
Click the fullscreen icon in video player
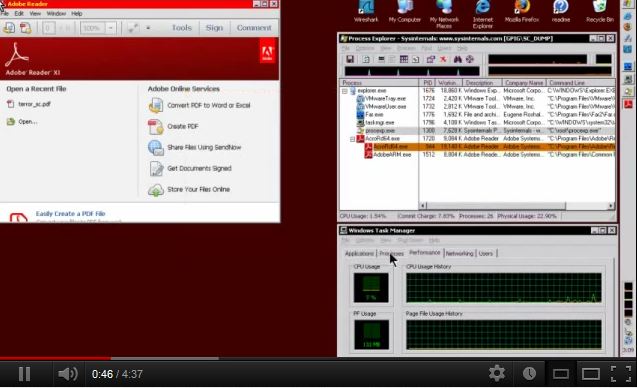click(621, 373)
